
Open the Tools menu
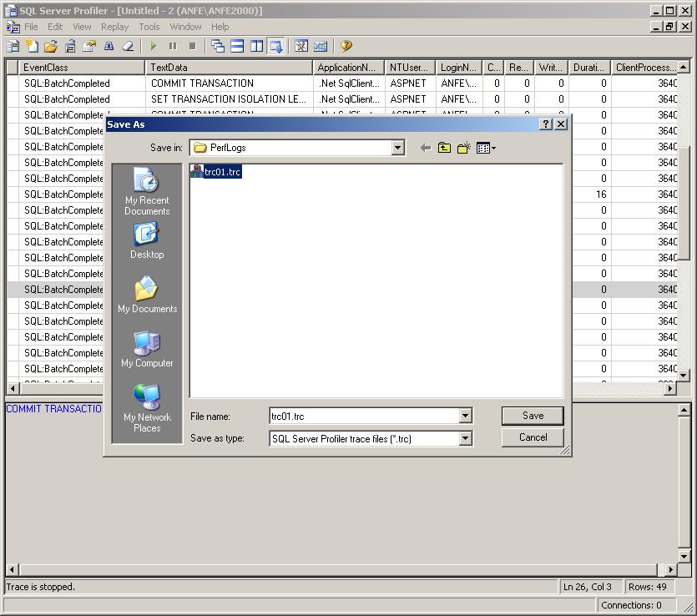[x=149, y=27]
